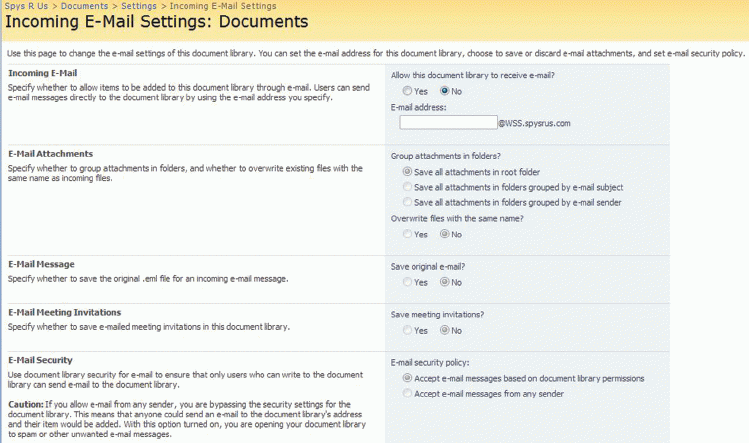749x443 pixels.
Task: Click the E-Mail Attachments section heading
Action: [x=51, y=154]
